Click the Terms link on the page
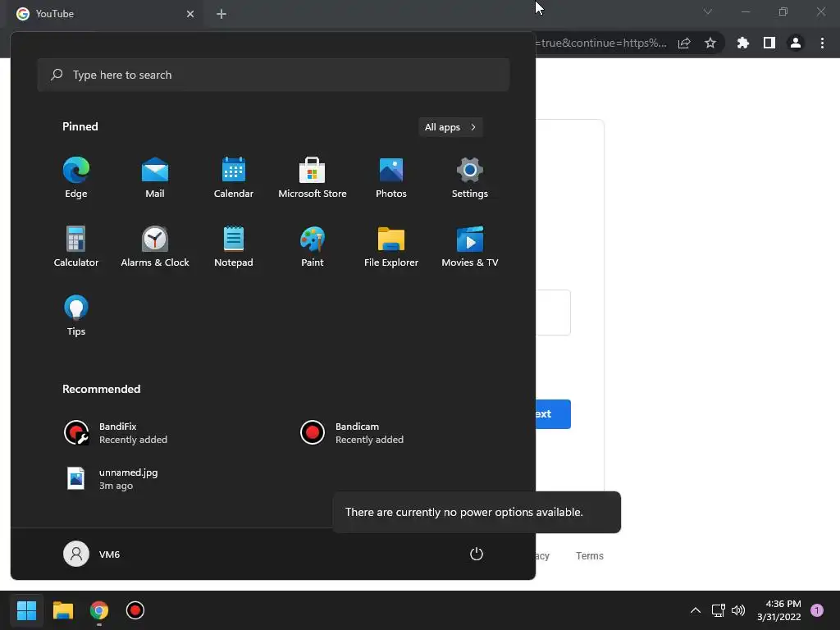The width and height of the screenshot is (840, 630). point(590,556)
